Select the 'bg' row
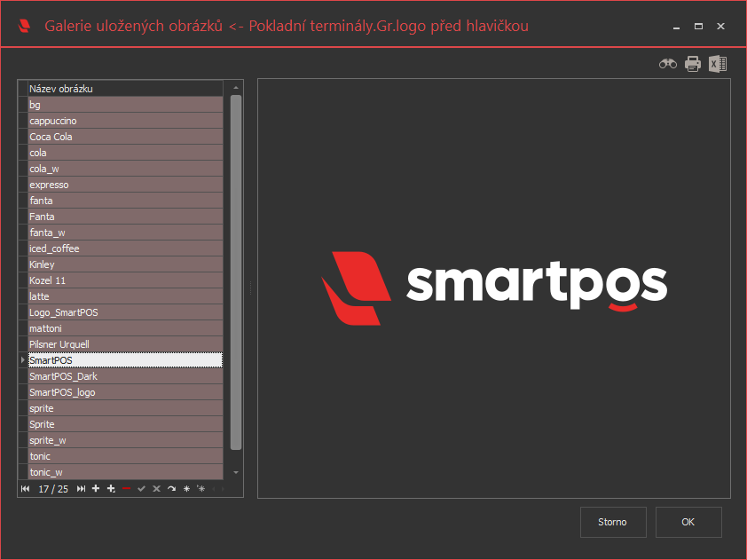Screen dimensions: 747x560 (125, 105)
